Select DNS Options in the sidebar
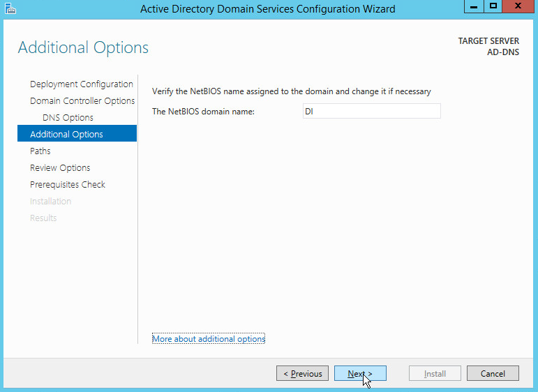The height and width of the screenshot is (392, 538). pyautogui.click(x=68, y=118)
